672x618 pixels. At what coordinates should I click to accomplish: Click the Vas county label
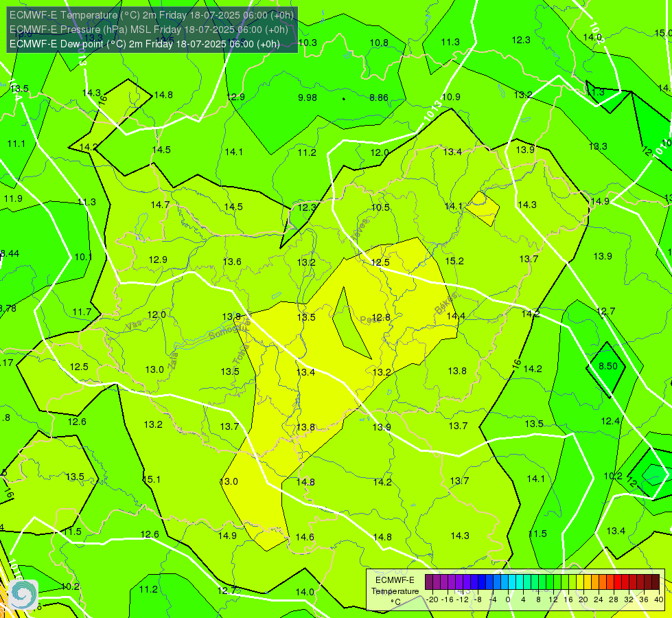pyautogui.click(x=134, y=326)
